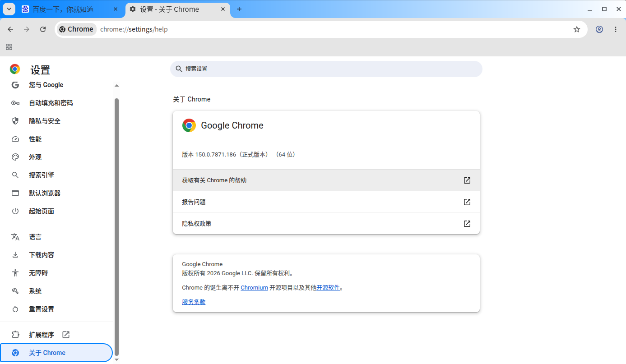Click the external link icon for 报告问题

coord(467,202)
